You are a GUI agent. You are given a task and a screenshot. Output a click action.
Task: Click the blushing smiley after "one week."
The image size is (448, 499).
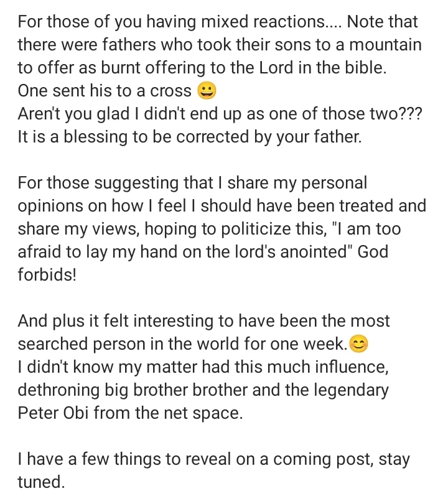(359, 343)
